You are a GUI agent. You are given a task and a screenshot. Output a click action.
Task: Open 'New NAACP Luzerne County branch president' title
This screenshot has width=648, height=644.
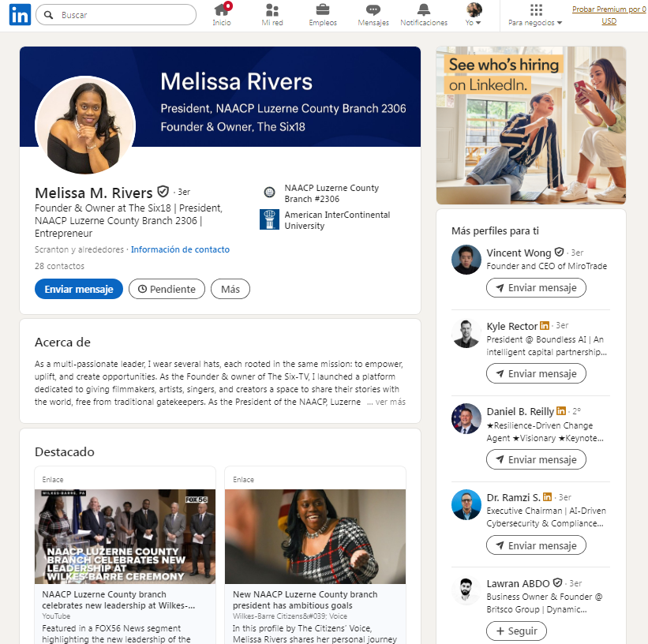point(305,600)
